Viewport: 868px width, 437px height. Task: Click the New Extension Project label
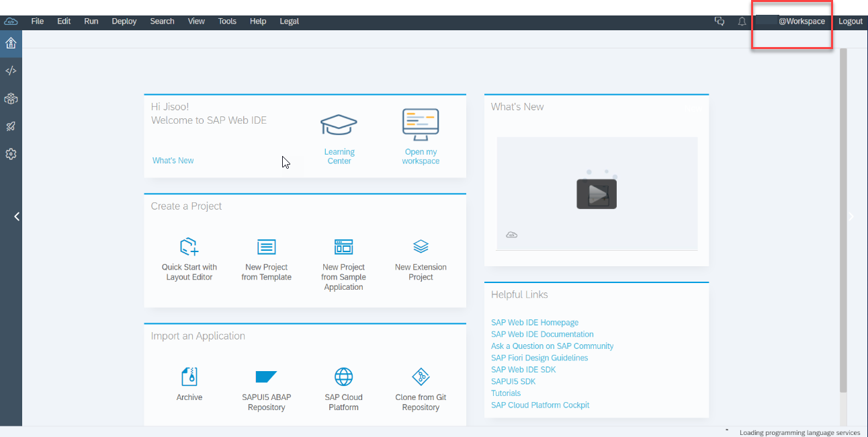(421, 272)
